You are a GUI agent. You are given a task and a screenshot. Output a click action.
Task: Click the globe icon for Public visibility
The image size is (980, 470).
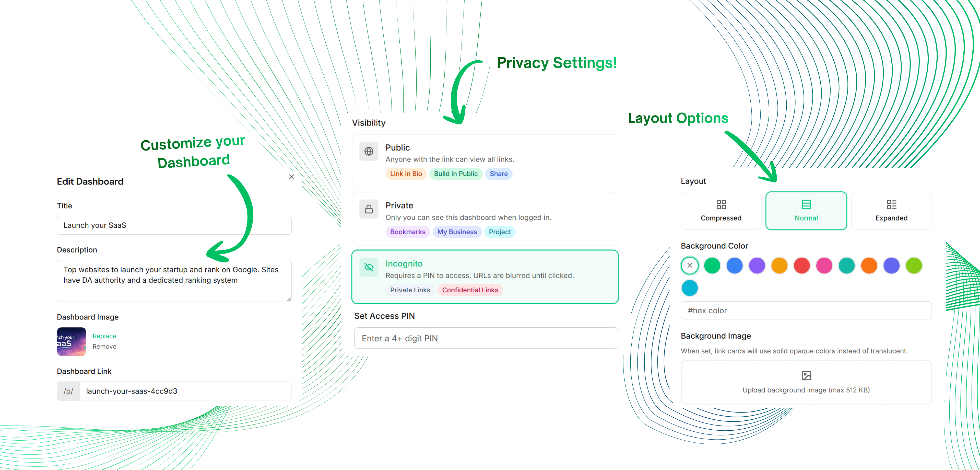click(369, 151)
